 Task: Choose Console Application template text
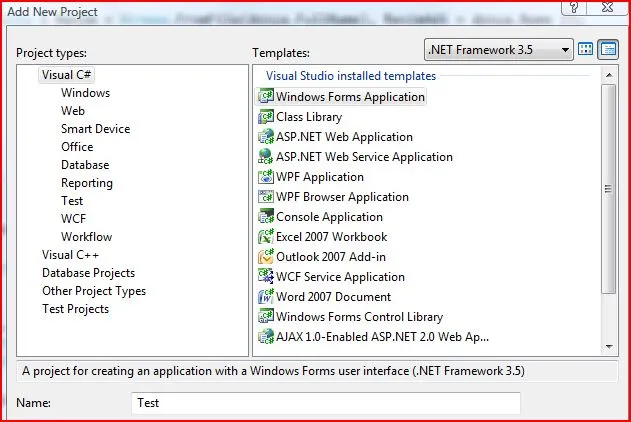pyautogui.click(x=330, y=217)
